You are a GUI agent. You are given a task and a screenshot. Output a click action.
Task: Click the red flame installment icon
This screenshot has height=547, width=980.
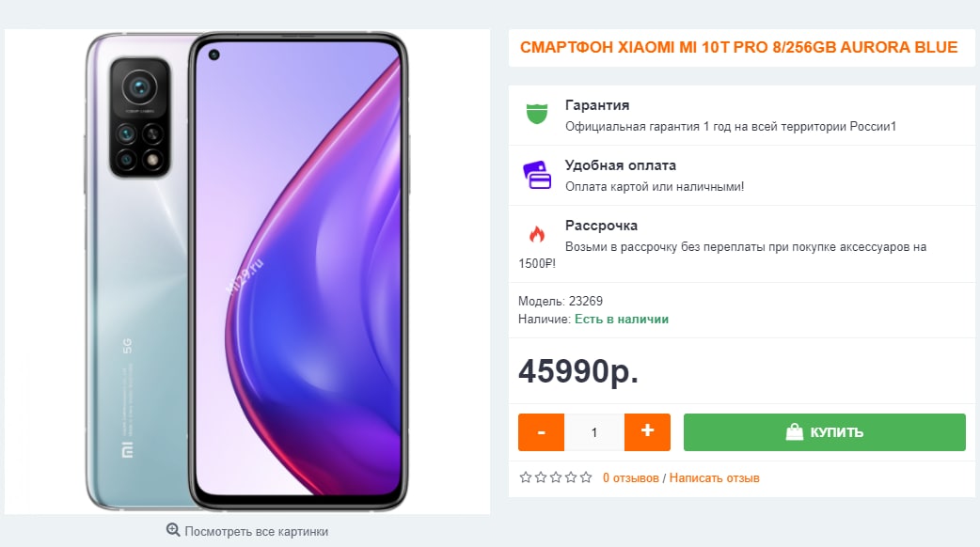point(537,234)
